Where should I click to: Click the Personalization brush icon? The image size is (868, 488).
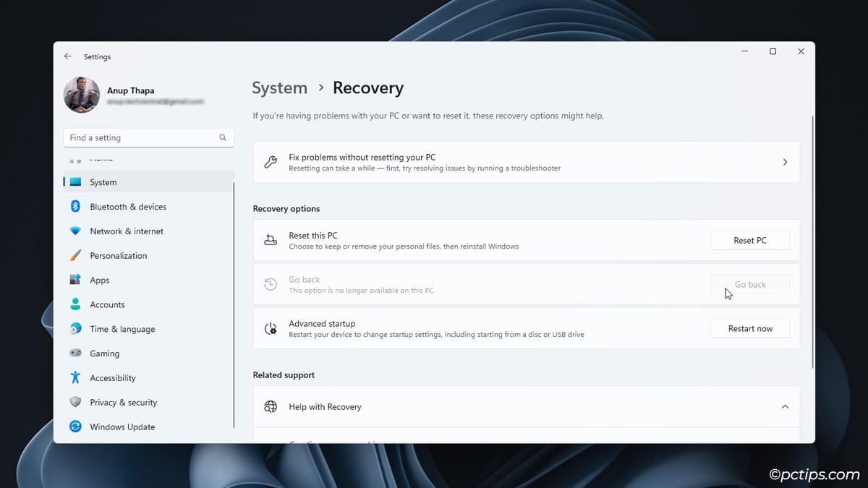pos(75,255)
